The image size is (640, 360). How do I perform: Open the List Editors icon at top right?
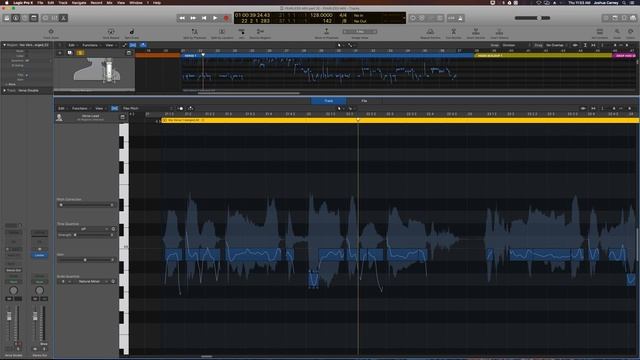(606, 18)
